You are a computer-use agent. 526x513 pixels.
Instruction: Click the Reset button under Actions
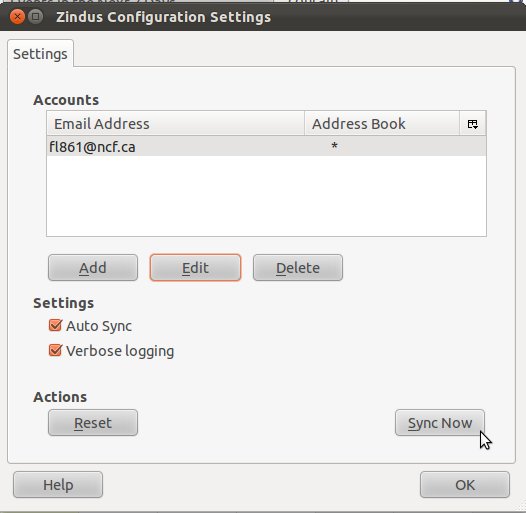(x=93, y=423)
